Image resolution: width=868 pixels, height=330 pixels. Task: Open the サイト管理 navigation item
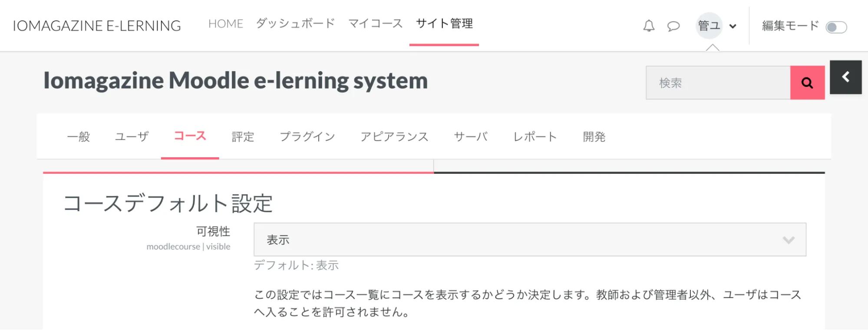(444, 23)
